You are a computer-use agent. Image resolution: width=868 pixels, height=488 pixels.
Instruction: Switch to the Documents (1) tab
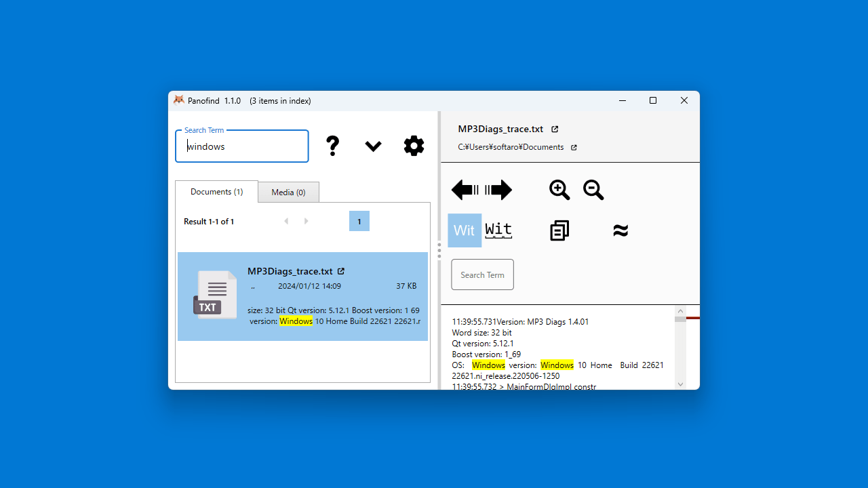point(216,192)
